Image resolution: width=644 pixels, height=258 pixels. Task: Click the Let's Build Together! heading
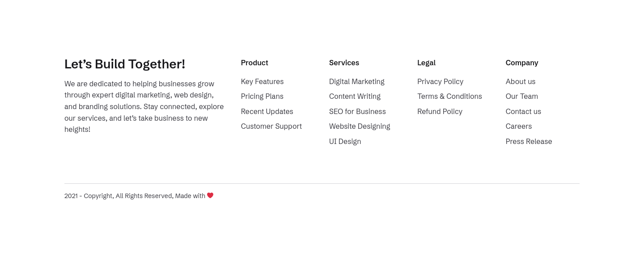click(x=125, y=64)
